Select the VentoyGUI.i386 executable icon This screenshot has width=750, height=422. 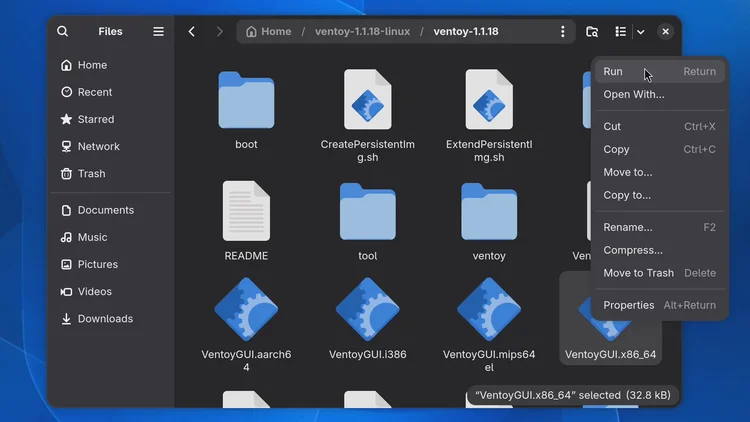pyautogui.click(x=368, y=309)
